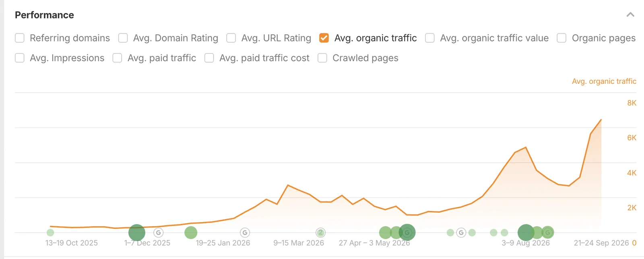
Task: Click the 4K y-axis value
Action: point(632,173)
